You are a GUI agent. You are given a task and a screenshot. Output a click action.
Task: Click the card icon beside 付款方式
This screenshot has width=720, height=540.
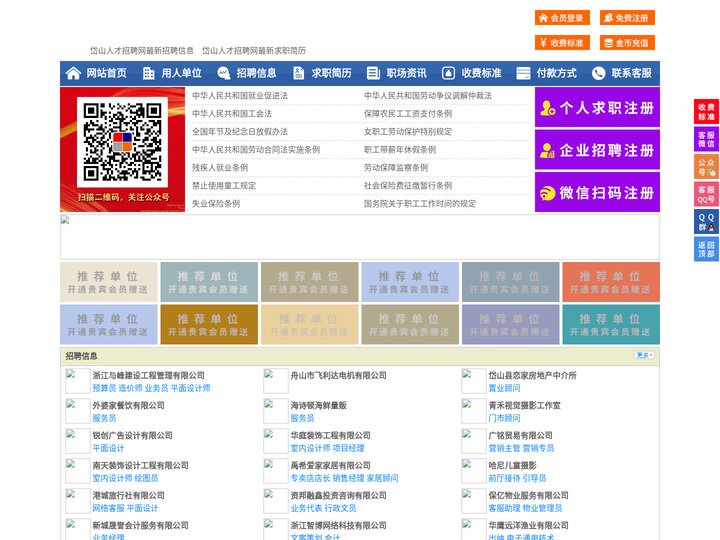click(523, 73)
